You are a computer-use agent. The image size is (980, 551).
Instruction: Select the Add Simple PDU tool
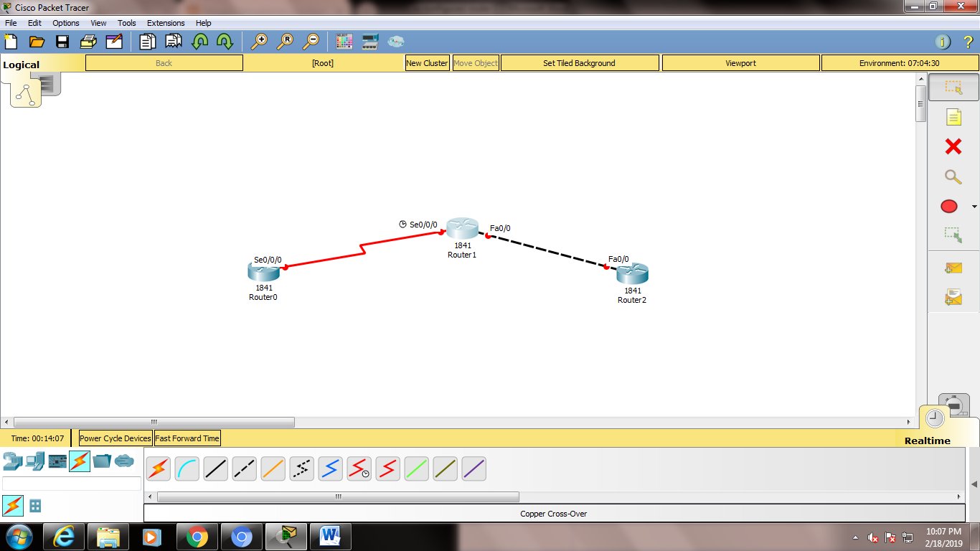point(952,268)
